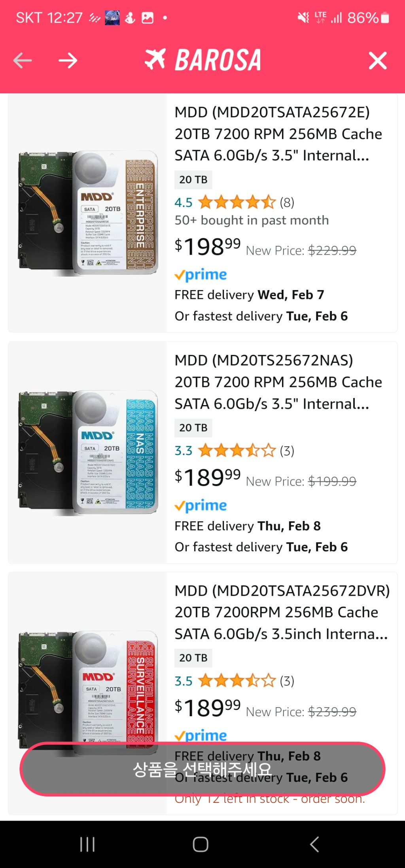
Task: Open the MDD Enterprise drive thumbnail
Action: (88, 213)
